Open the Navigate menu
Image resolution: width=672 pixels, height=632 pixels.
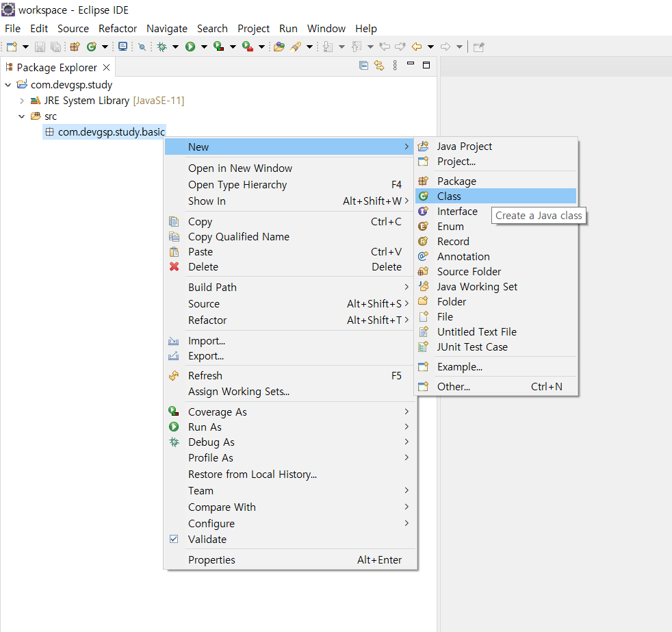pyautogui.click(x=167, y=28)
